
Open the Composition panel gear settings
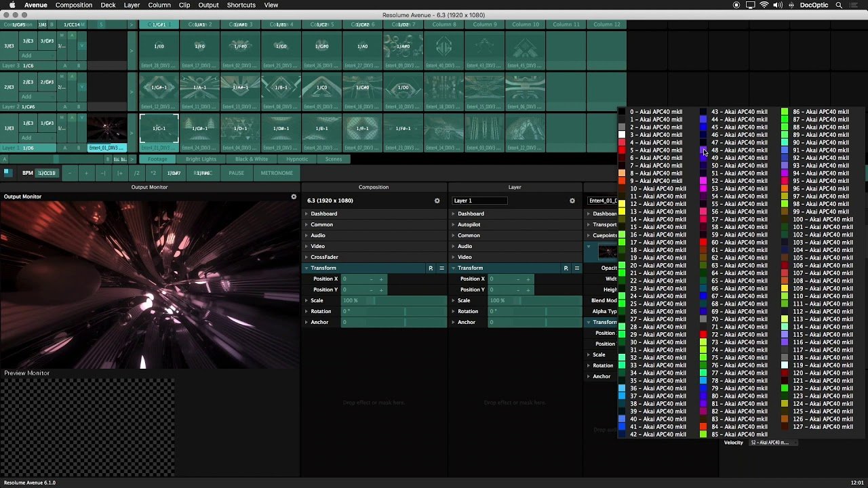(437, 201)
